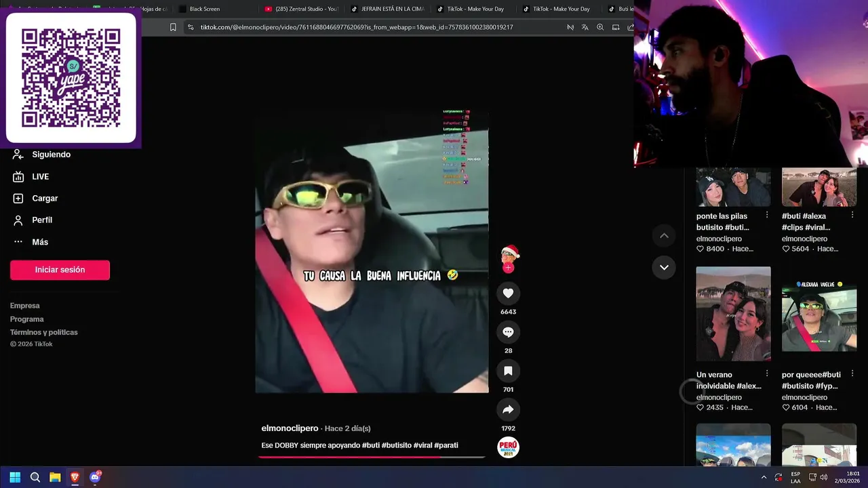868x488 pixels.
Task: Switch to the Black Screen tab
Action: tap(204, 9)
